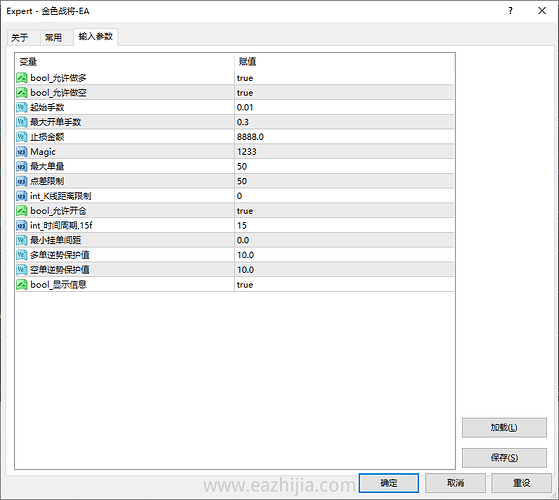Select the Magic variable name
The height and width of the screenshot is (500, 559).
click(x=43, y=152)
